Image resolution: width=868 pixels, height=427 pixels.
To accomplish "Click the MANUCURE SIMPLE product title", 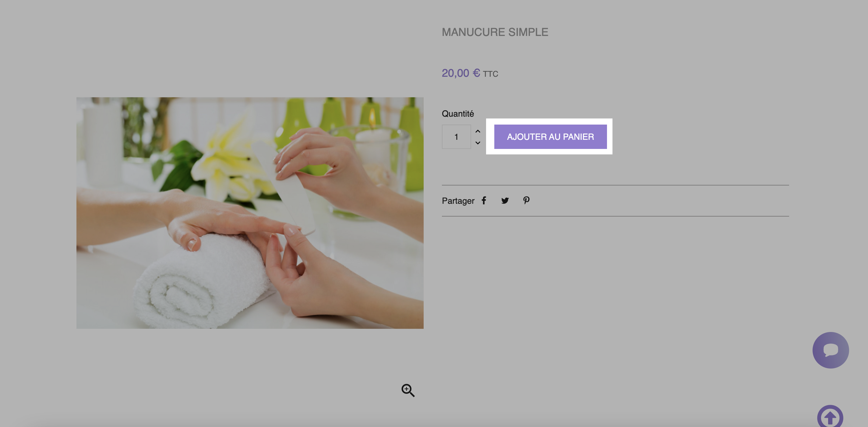I will pos(495,32).
